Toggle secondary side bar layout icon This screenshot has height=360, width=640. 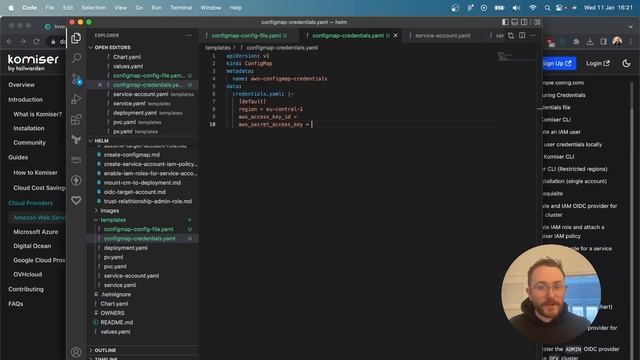(x=524, y=22)
